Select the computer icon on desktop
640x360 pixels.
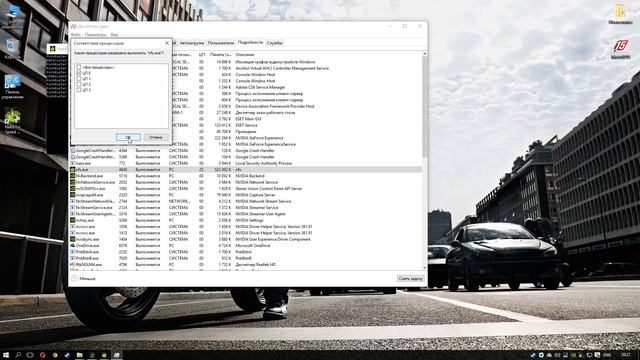tap(12, 17)
